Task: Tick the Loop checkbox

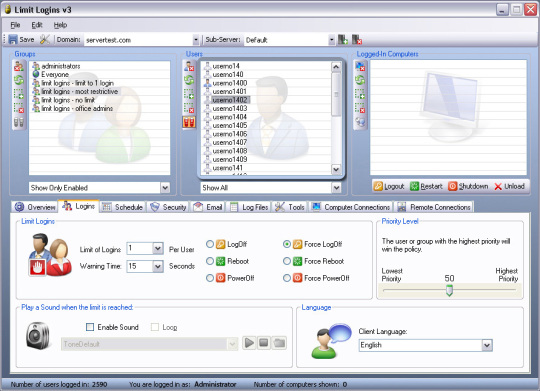Action: (x=155, y=327)
